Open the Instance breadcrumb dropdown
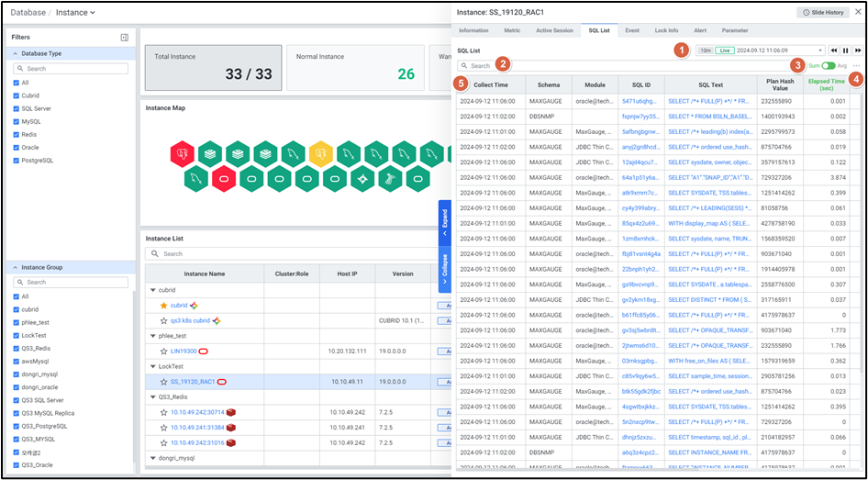This screenshot has height=480, width=868. 93,13
